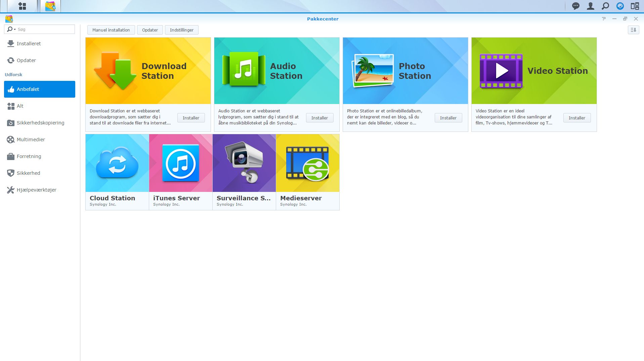Install Download Station via Installer button

(191, 118)
